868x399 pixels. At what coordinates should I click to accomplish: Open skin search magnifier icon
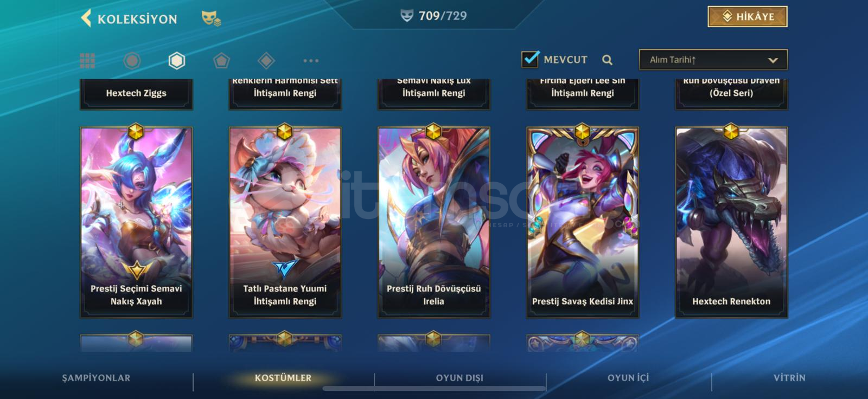(x=608, y=60)
